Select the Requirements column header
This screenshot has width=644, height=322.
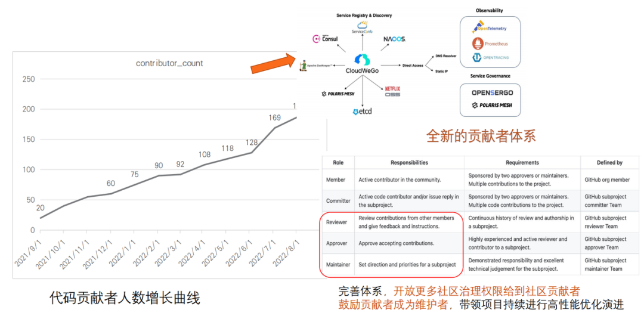pos(522,162)
